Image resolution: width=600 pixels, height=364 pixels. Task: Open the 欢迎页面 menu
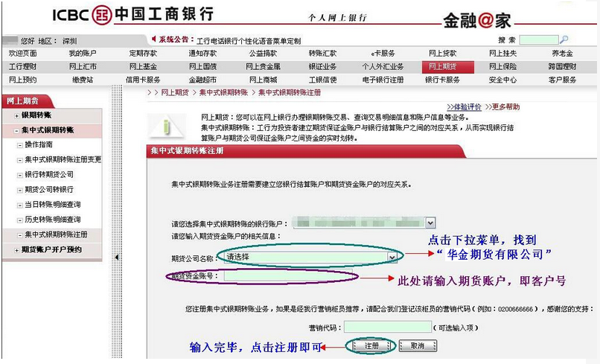pos(22,53)
